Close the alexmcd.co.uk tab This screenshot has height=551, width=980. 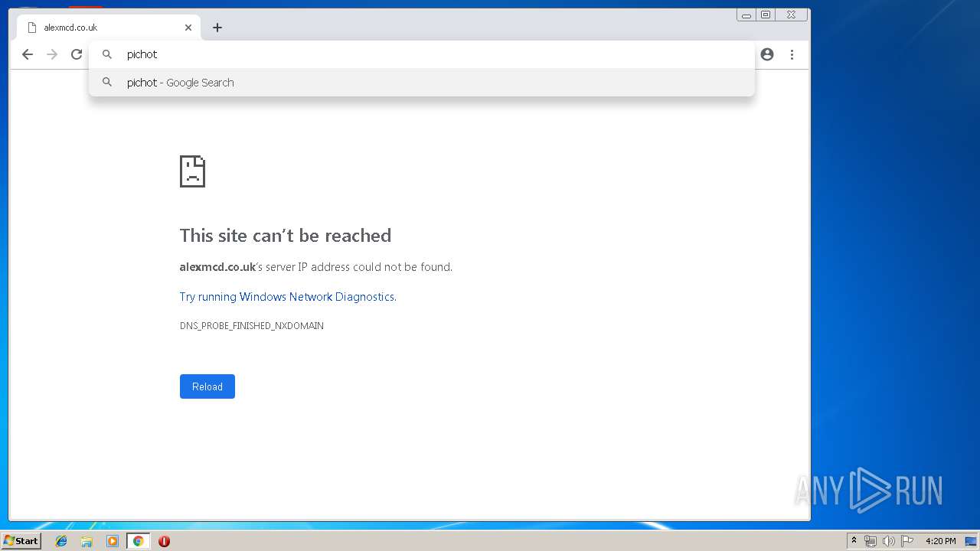coord(188,28)
